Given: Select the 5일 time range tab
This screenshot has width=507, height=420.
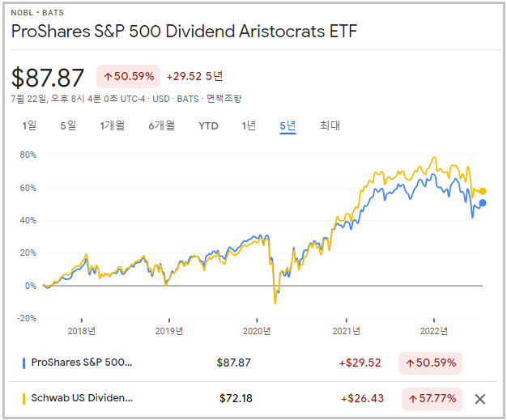Looking at the screenshot, I should (x=68, y=125).
